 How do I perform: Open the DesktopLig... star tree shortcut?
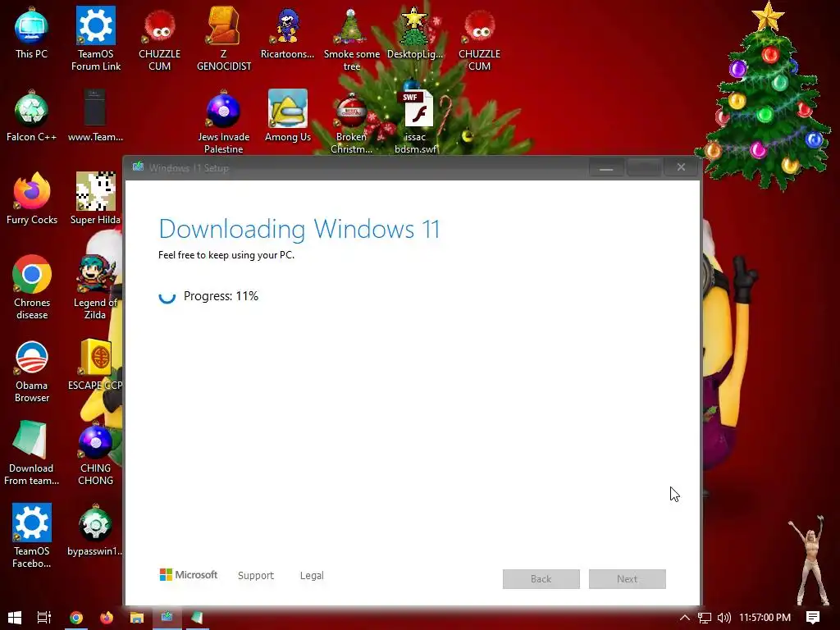(415, 33)
